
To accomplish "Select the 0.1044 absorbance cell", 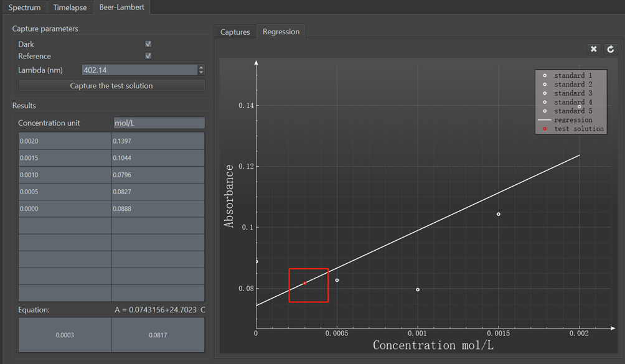I will (158, 158).
